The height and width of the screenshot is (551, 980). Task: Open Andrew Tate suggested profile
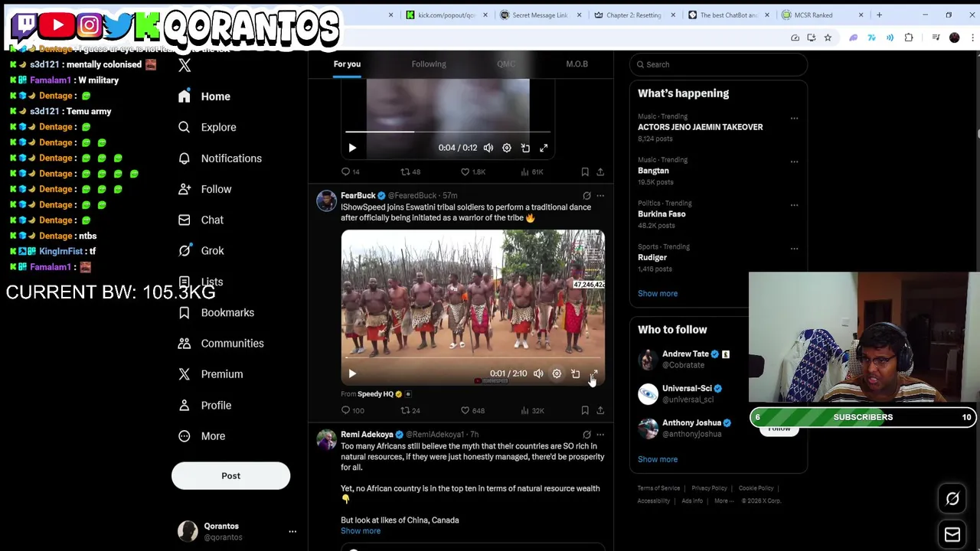click(x=685, y=354)
